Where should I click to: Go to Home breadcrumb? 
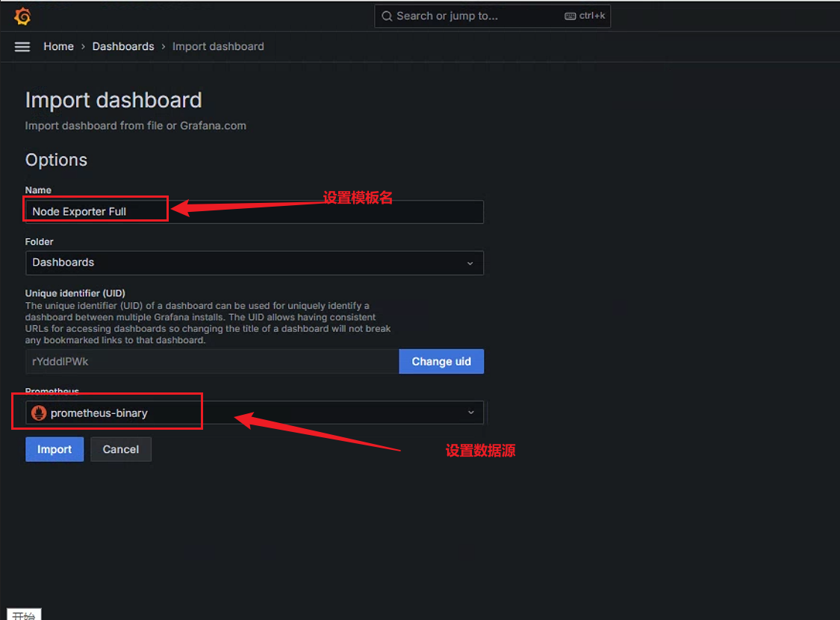pos(58,46)
